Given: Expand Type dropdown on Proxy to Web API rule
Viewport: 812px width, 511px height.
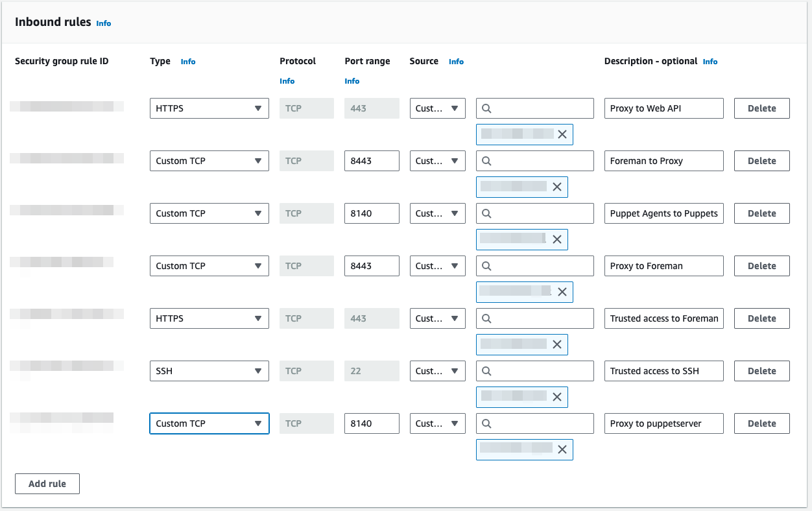Looking at the screenshot, I should click(209, 108).
